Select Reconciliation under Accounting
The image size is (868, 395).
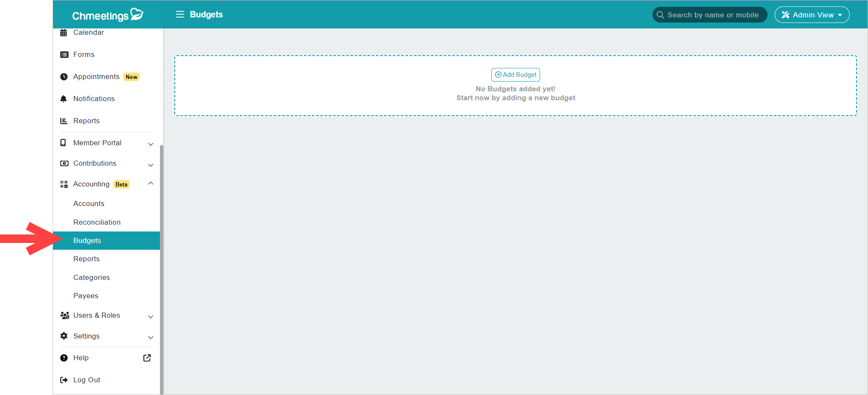tap(97, 222)
